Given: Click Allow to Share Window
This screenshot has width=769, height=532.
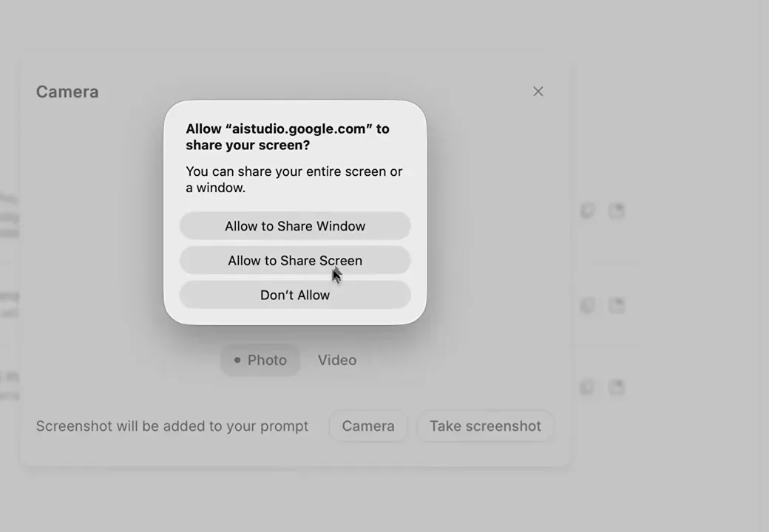Looking at the screenshot, I should point(295,226).
